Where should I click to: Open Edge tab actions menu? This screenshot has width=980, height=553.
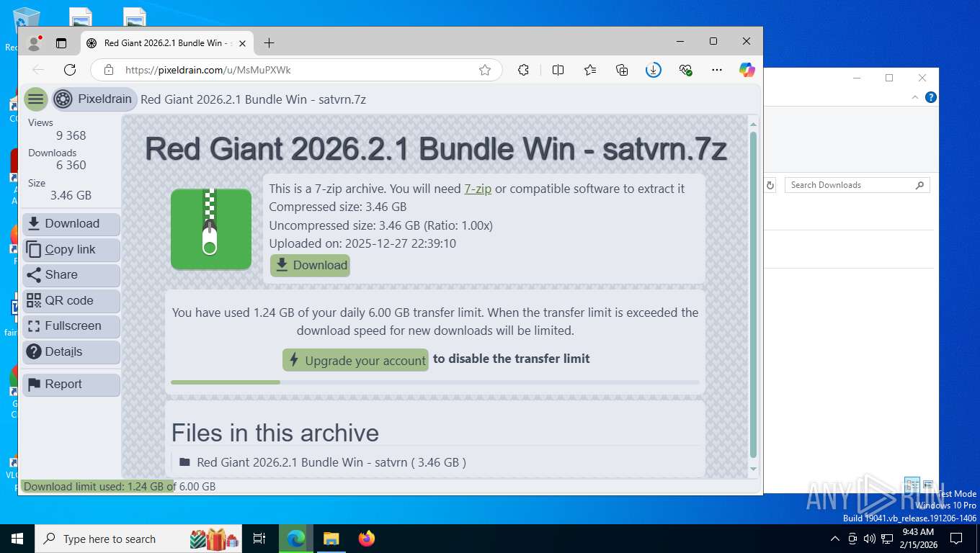[x=61, y=43]
